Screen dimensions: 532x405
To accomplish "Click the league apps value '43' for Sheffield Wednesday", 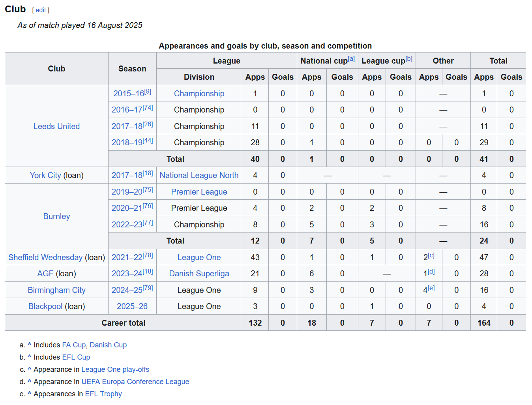I will pyautogui.click(x=255, y=257).
